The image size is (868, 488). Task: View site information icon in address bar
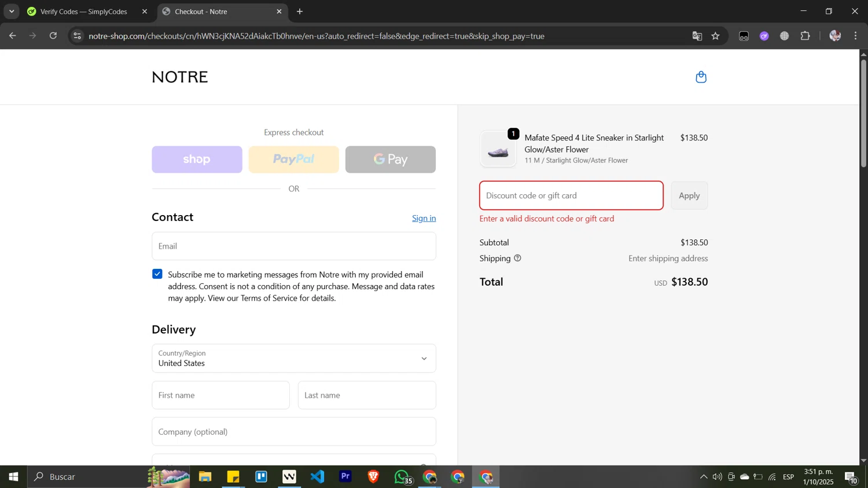click(x=78, y=36)
